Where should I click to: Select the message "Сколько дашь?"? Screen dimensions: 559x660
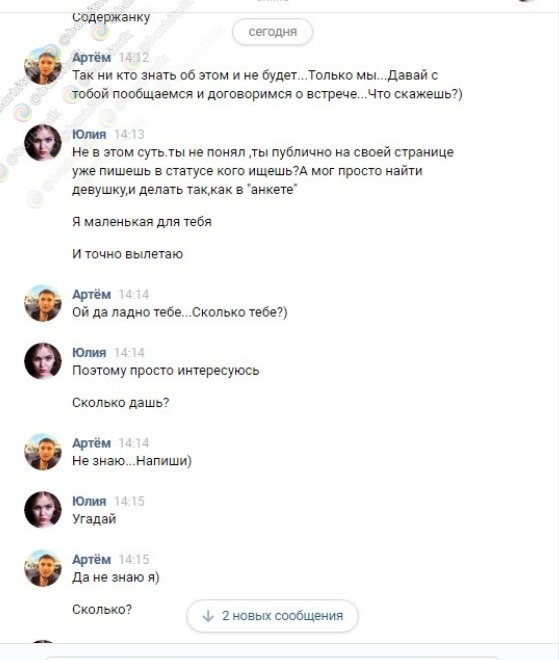tap(120, 403)
